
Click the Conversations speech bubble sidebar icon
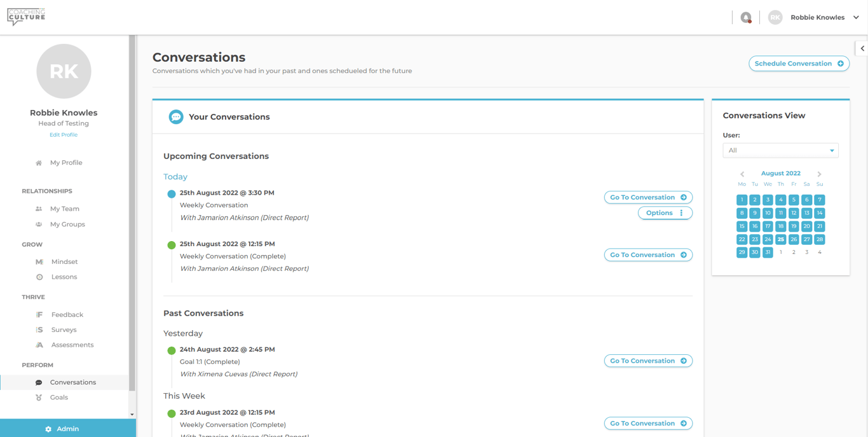click(39, 382)
